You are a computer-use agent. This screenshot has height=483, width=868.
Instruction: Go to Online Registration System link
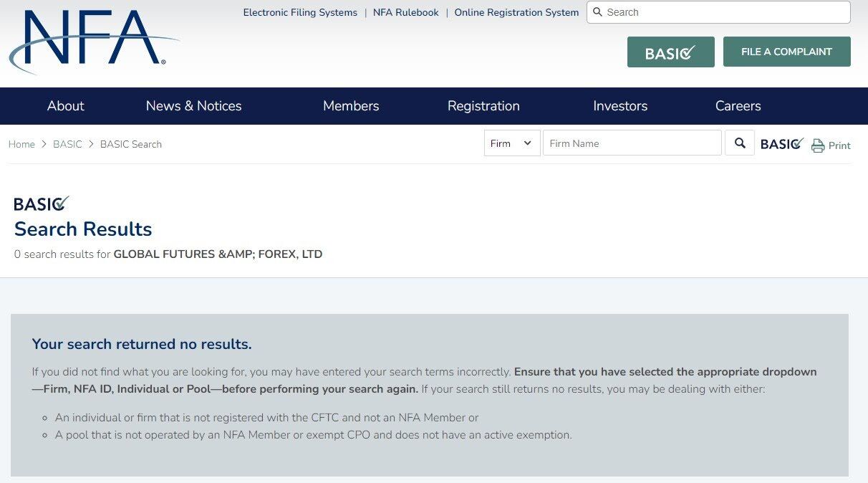516,12
